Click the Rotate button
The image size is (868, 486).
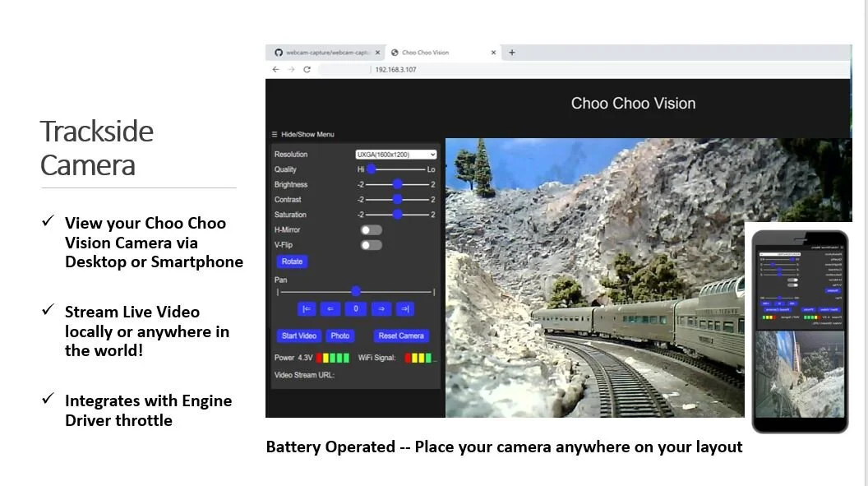click(292, 262)
